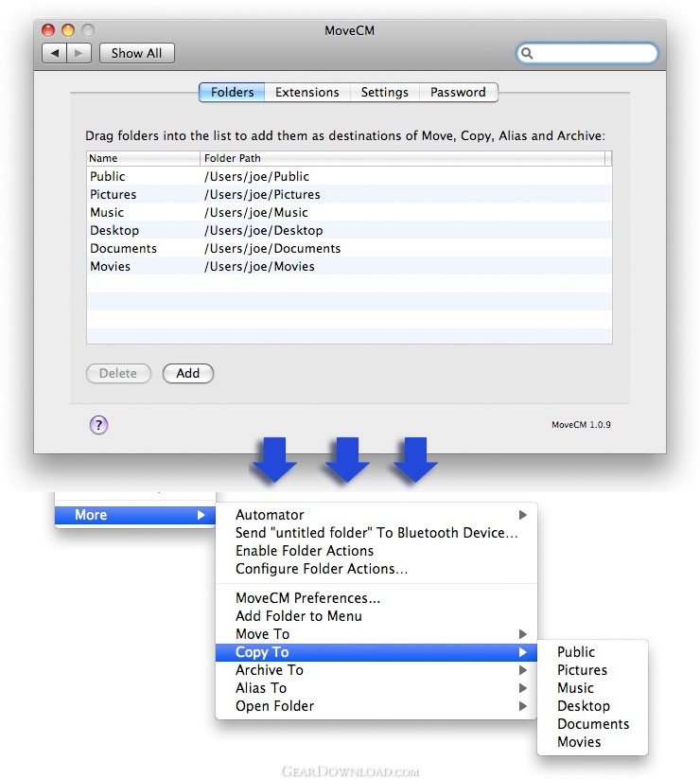The image size is (700, 779).
Task: Go back with the left arrow button
Action: click(x=55, y=53)
